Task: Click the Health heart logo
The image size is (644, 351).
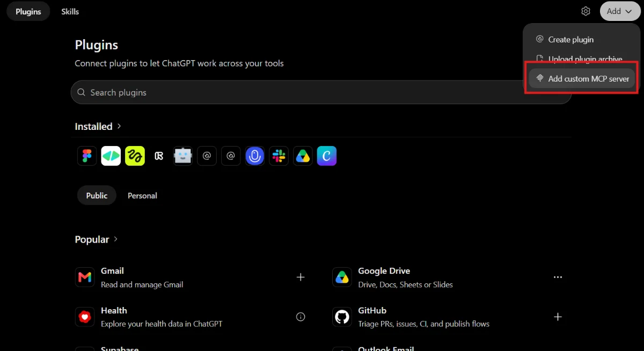Action: (85, 317)
